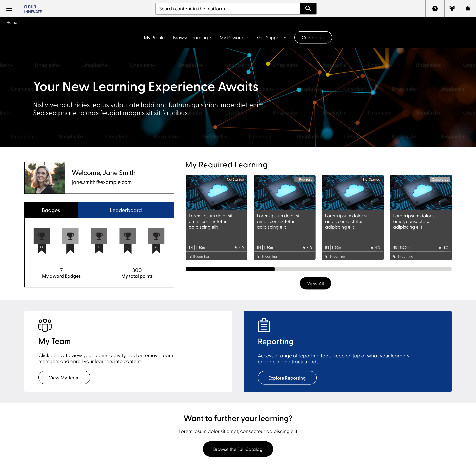Click the My Team people icon

click(x=45, y=325)
